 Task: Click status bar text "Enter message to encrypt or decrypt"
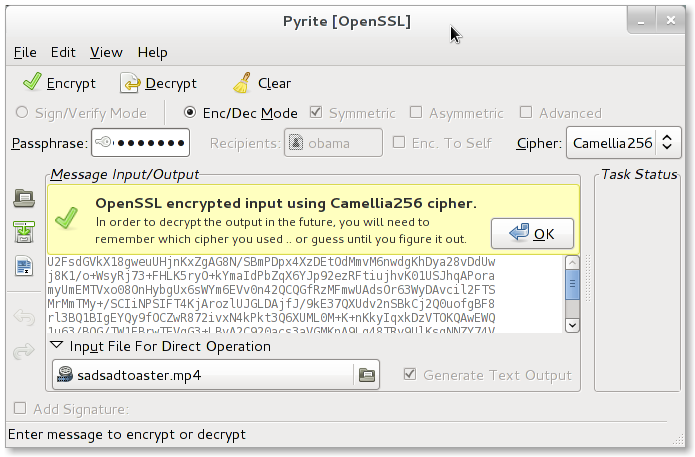coord(127,434)
